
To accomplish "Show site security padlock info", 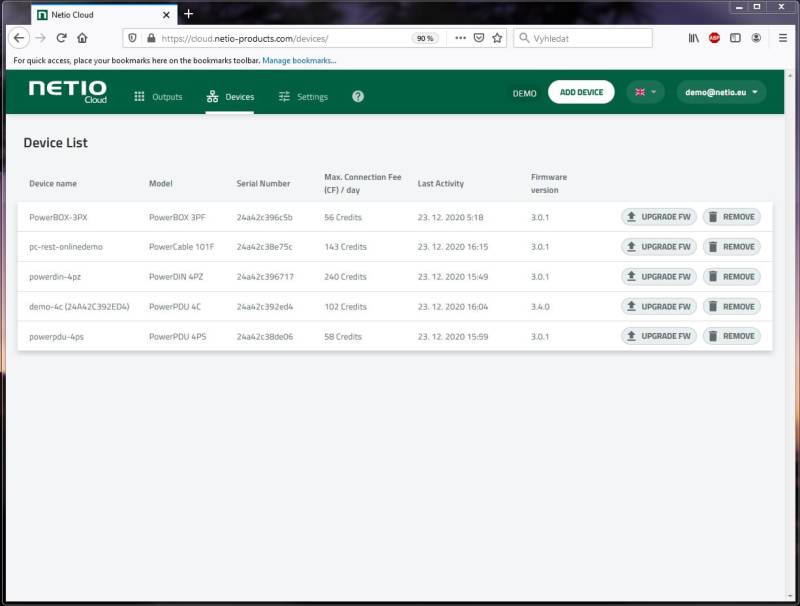I will [151, 38].
